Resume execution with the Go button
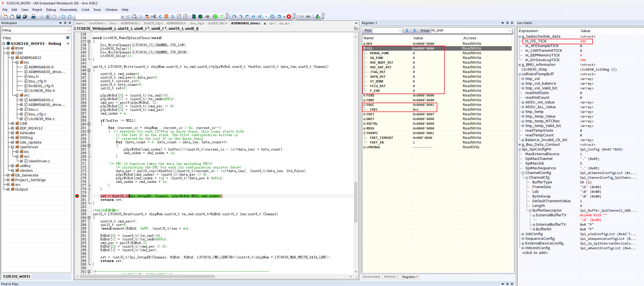Image resolution: width=644 pixels, height=286 pixels. [x=266, y=16]
